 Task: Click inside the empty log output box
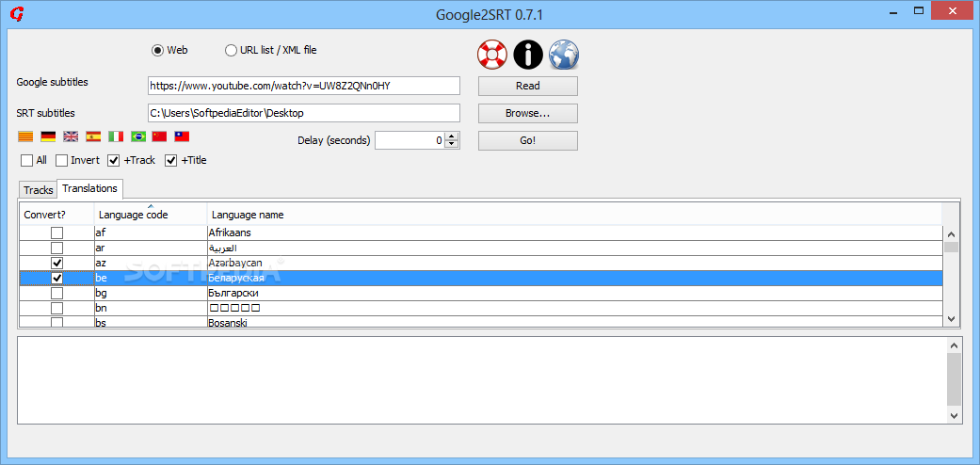point(481,380)
